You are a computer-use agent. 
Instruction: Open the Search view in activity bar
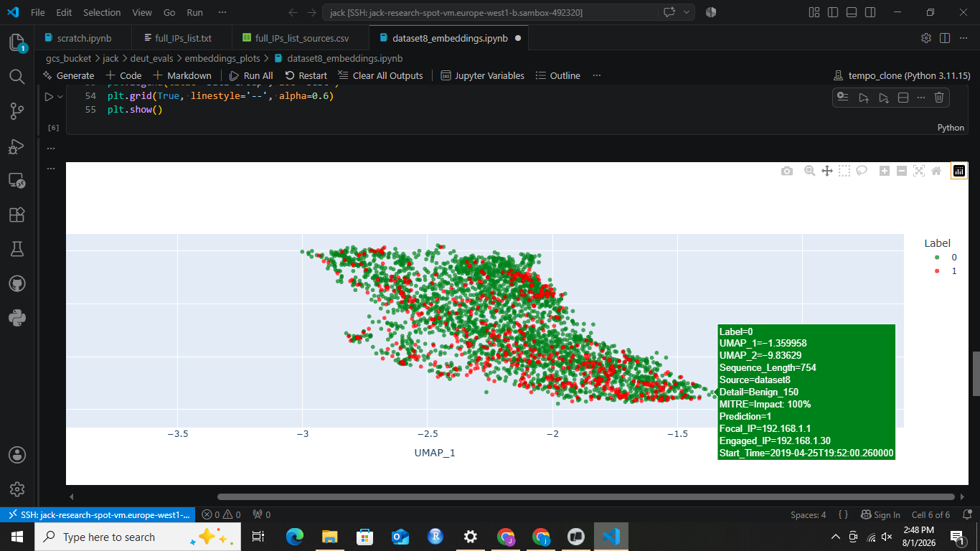[17, 76]
